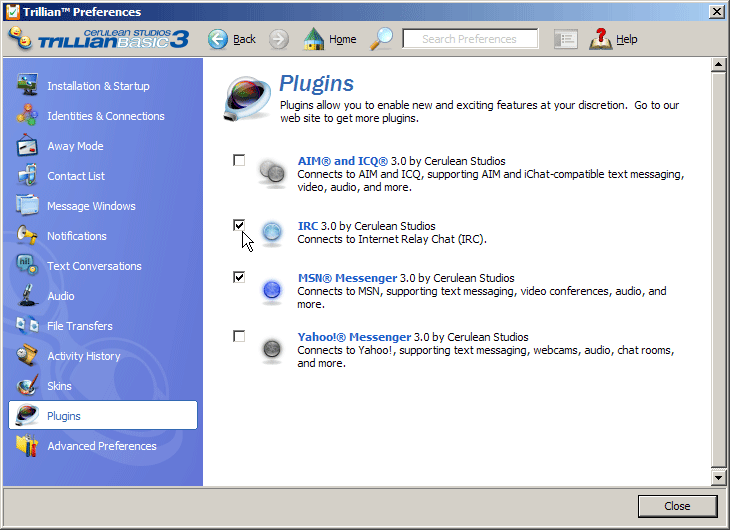Click the list view toolbar icon
Viewport: 730px width, 530px height.
coord(566,39)
